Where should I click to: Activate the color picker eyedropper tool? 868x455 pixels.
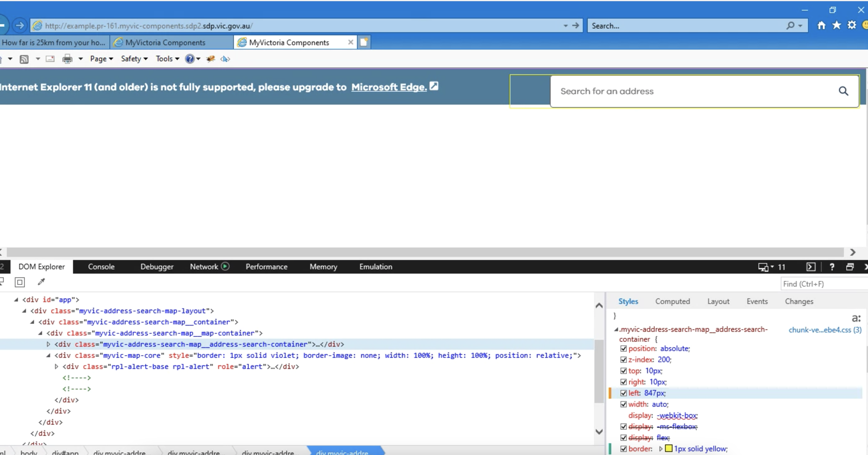(41, 282)
